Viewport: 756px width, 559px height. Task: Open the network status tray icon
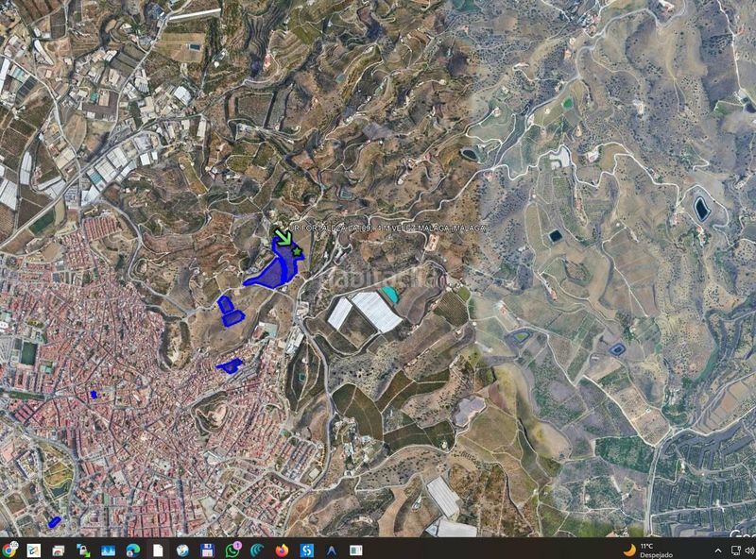pyautogui.click(x=736, y=551)
